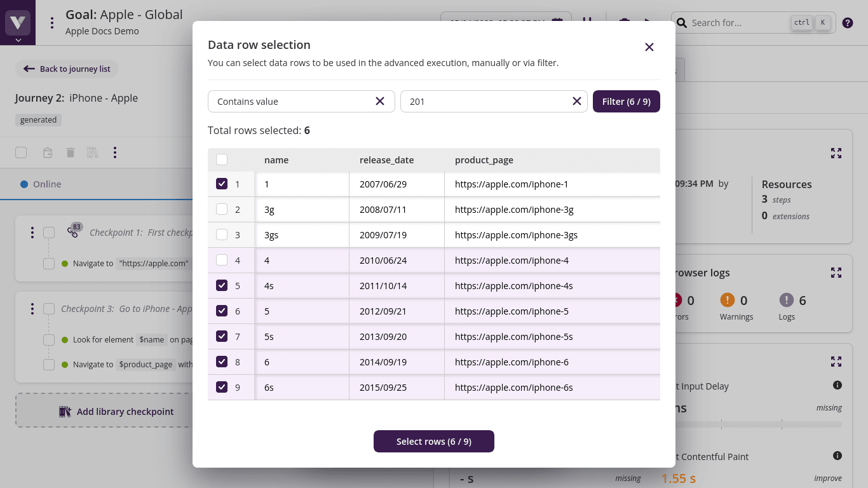The width and height of the screenshot is (868, 488).
Task: Switch to the Online tab
Action: click(47, 184)
